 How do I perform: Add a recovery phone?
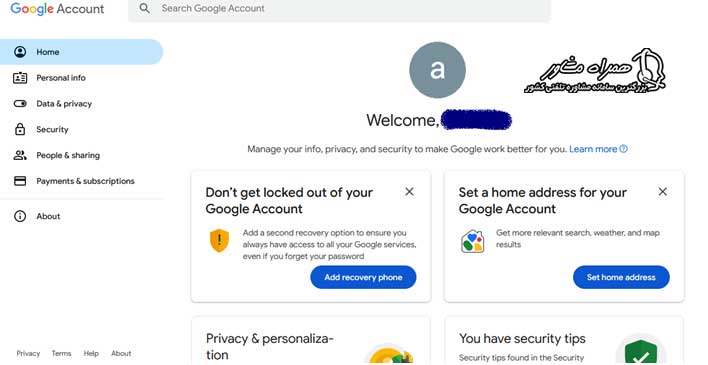click(363, 277)
